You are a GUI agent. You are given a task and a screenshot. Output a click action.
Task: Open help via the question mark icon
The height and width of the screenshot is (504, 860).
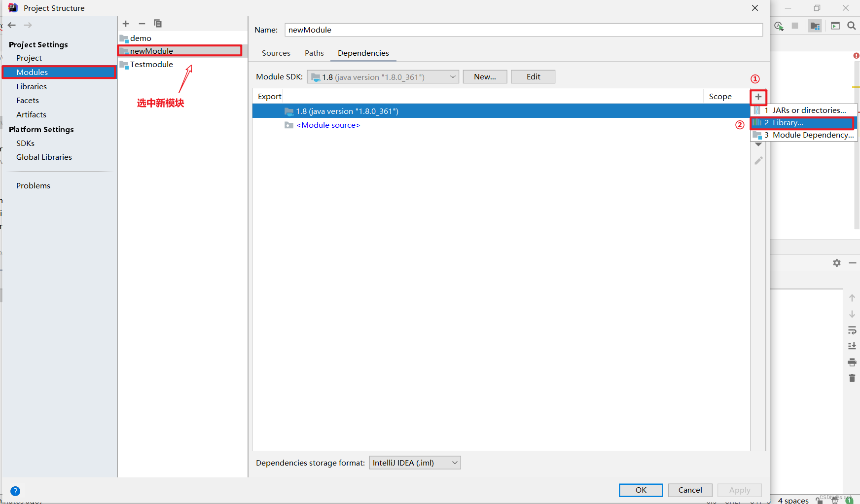pyautogui.click(x=15, y=491)
